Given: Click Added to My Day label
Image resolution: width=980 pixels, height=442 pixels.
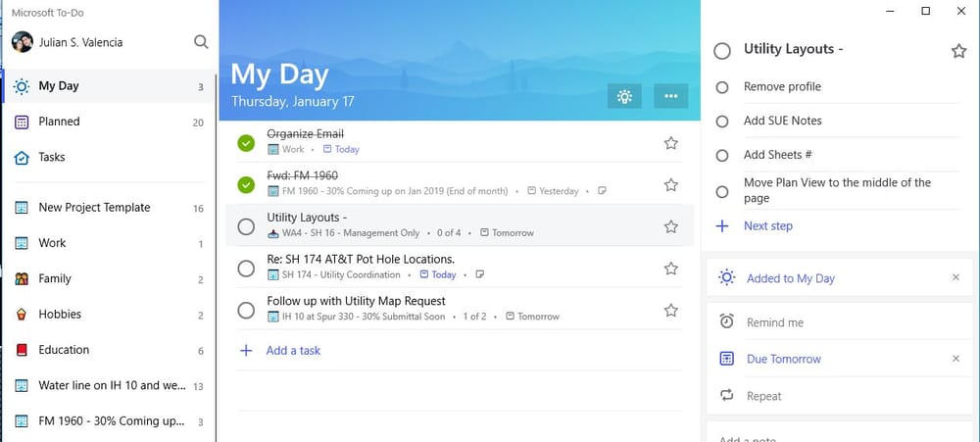Looking at the screenshot, I should tap(791, 278).
